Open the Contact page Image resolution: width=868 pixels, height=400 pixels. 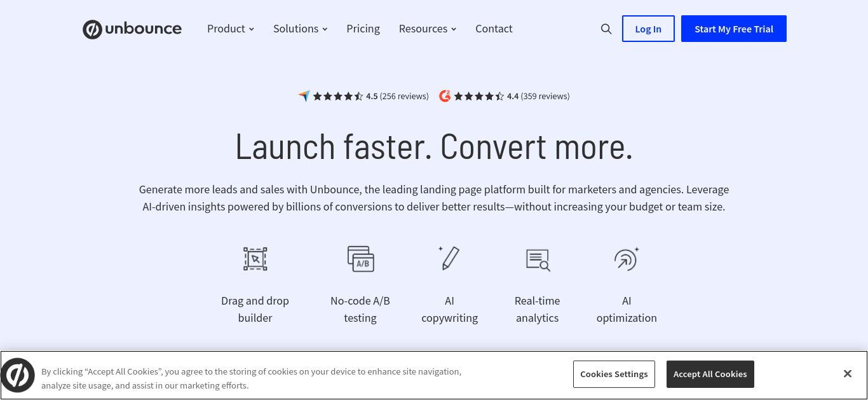(494, 29)
